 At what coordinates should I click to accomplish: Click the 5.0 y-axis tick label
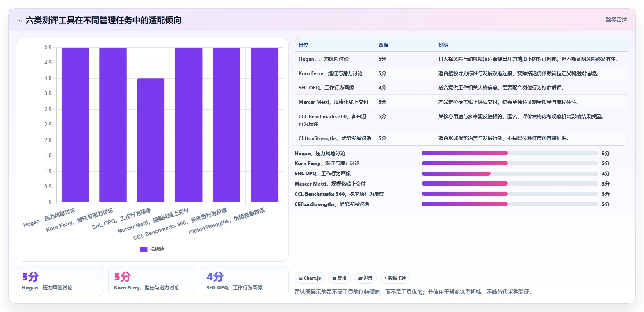tap(48, 47)
